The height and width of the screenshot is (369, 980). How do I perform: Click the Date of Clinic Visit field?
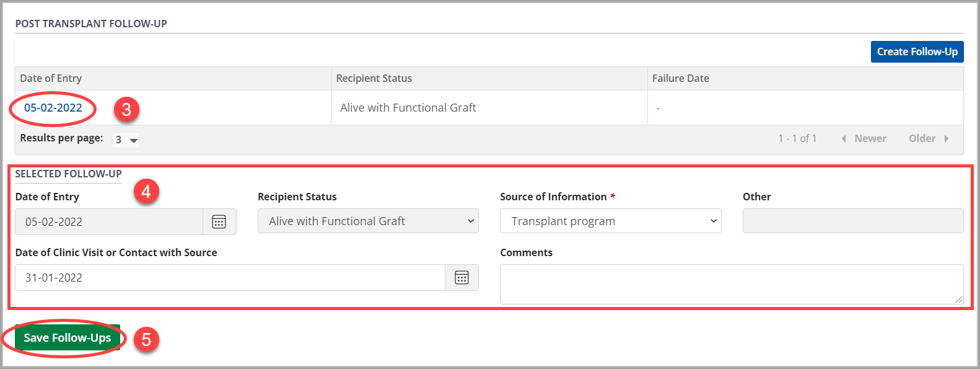[x=229, y=278]
